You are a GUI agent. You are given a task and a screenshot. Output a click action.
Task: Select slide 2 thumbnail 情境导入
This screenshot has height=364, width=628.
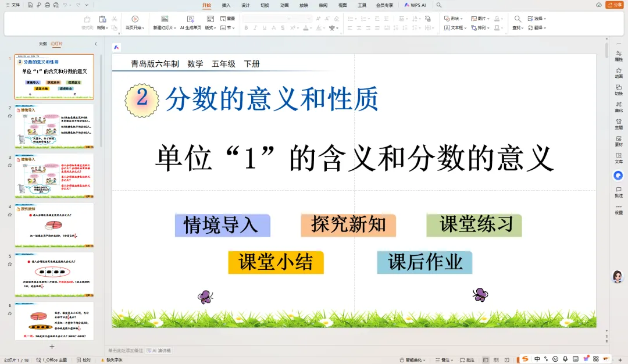coord(55,127)
